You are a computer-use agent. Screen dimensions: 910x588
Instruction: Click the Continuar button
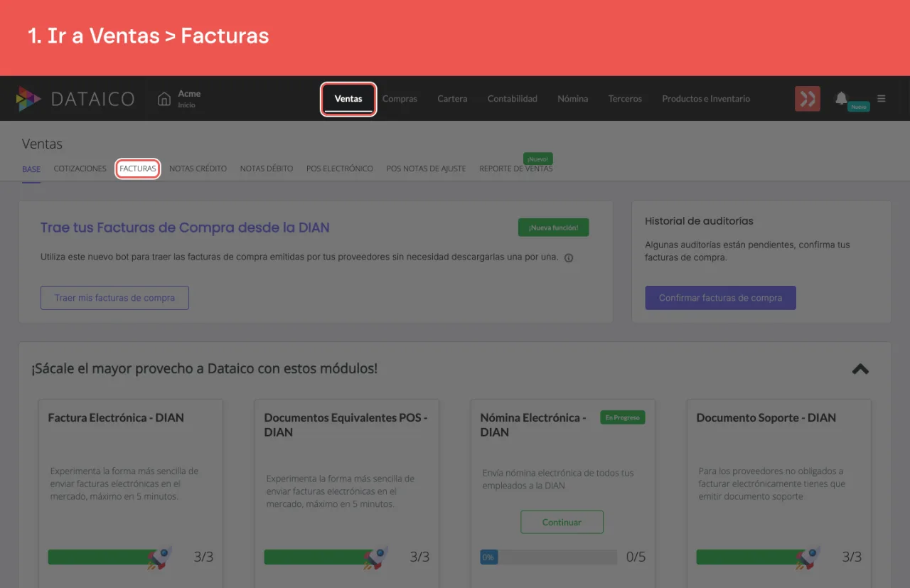click(562, 522)
